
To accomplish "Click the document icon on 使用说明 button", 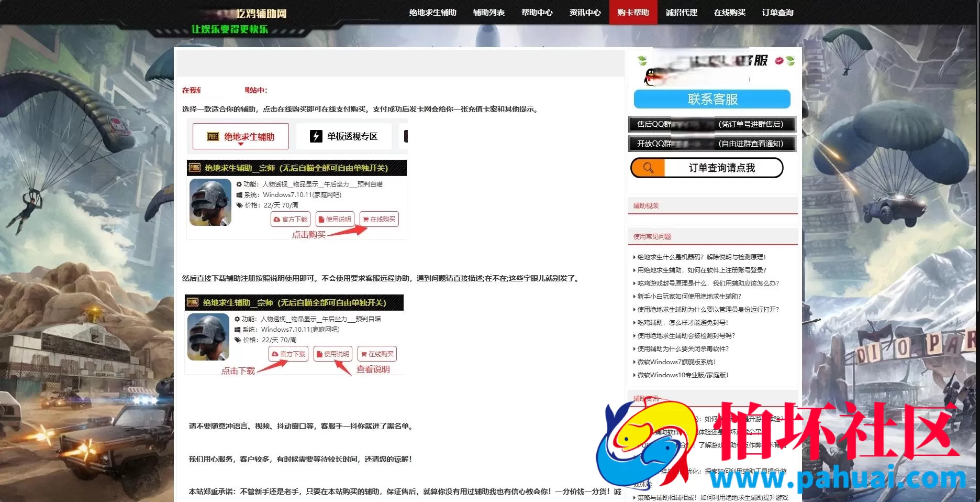I will pos(319,354).
